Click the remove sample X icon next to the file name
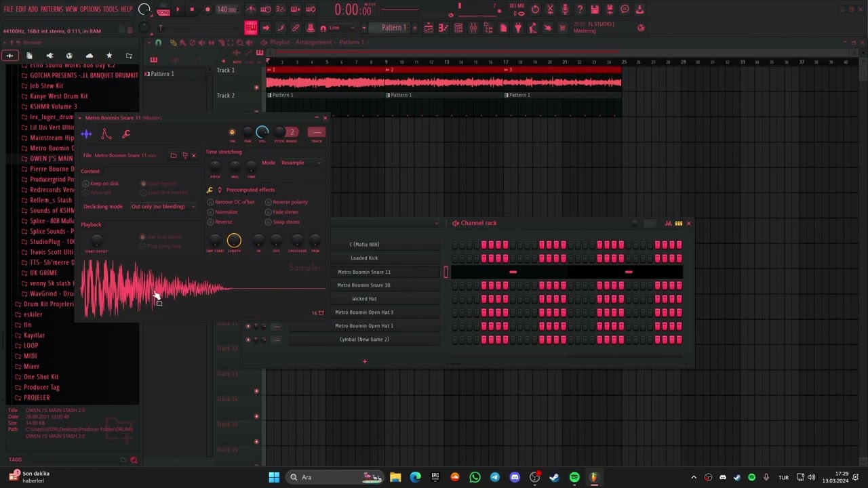The width and height of the screenshot is (868, 488). [193, 156]
